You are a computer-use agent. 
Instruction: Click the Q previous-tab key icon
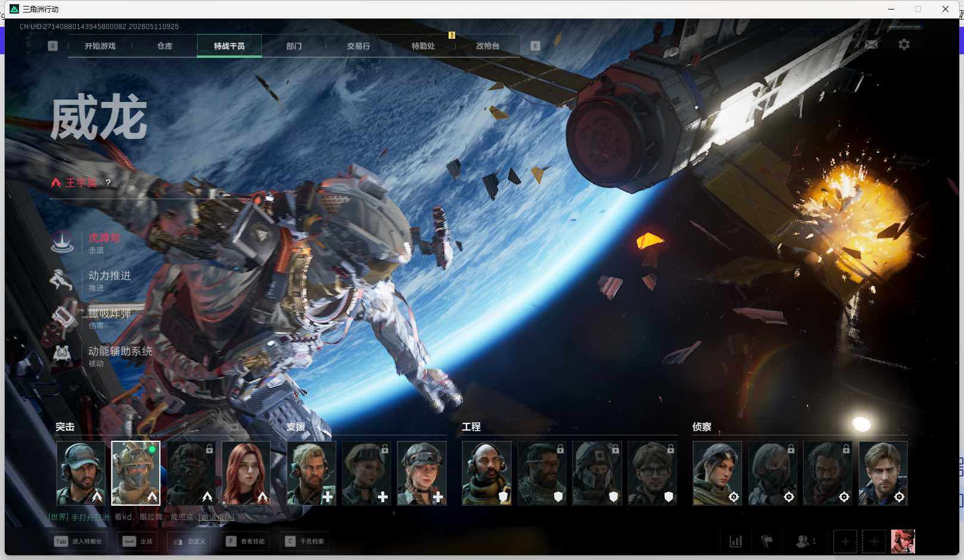coord(52,46)
